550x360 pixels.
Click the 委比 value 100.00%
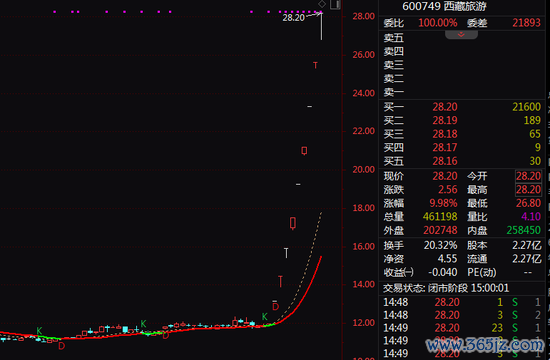pyautogui.click(x=438, y=23)
